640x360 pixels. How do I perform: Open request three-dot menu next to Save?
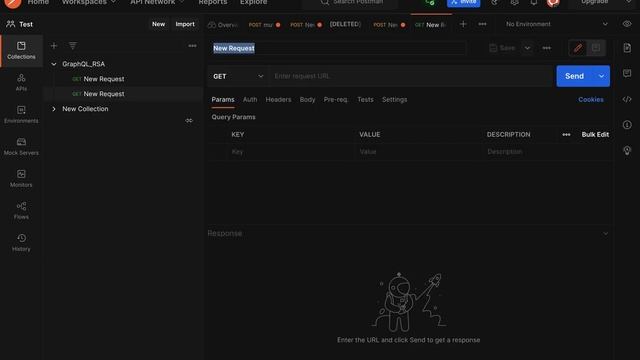[546, 48]
